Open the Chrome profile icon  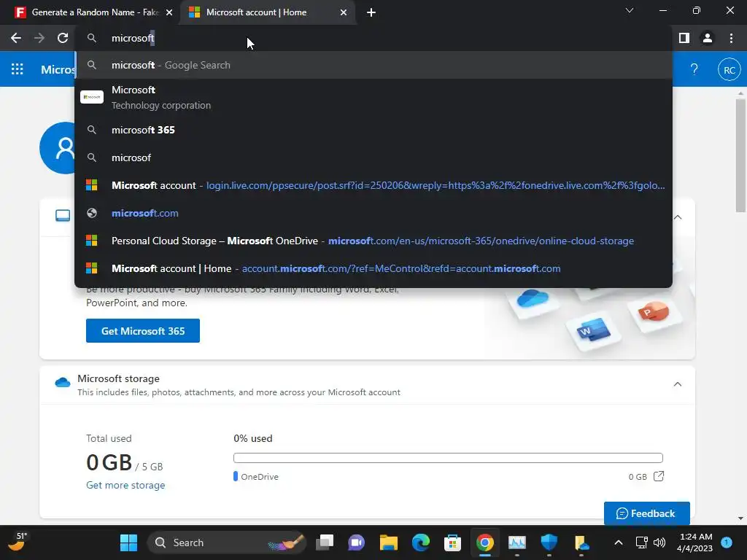click(708, 38)
